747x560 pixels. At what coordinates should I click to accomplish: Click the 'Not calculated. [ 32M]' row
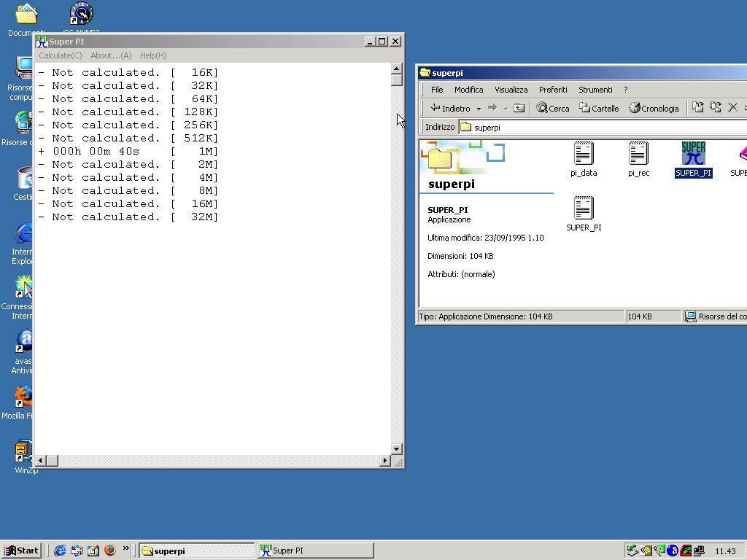[x=128, y=217]
